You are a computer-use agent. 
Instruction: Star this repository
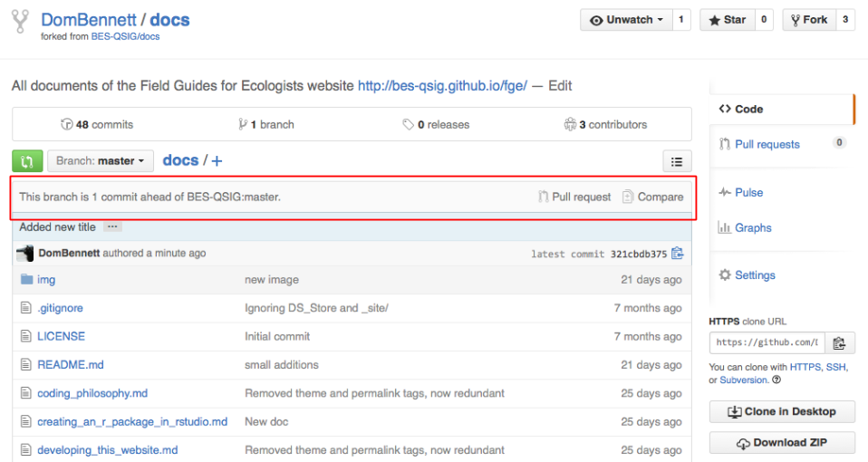click(727, 20)
